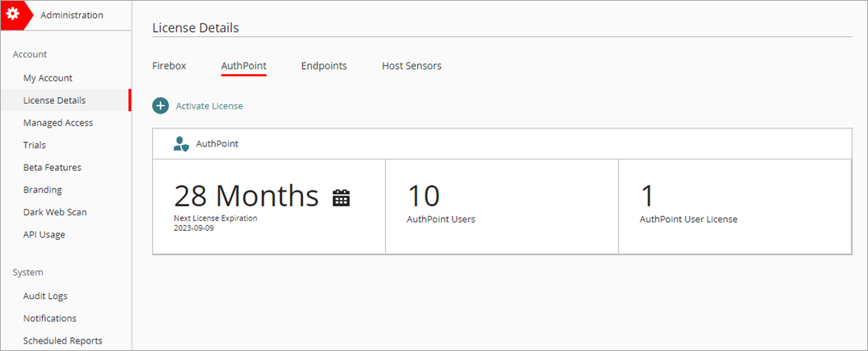Select License Details in the sidebar

coord(54,100)
